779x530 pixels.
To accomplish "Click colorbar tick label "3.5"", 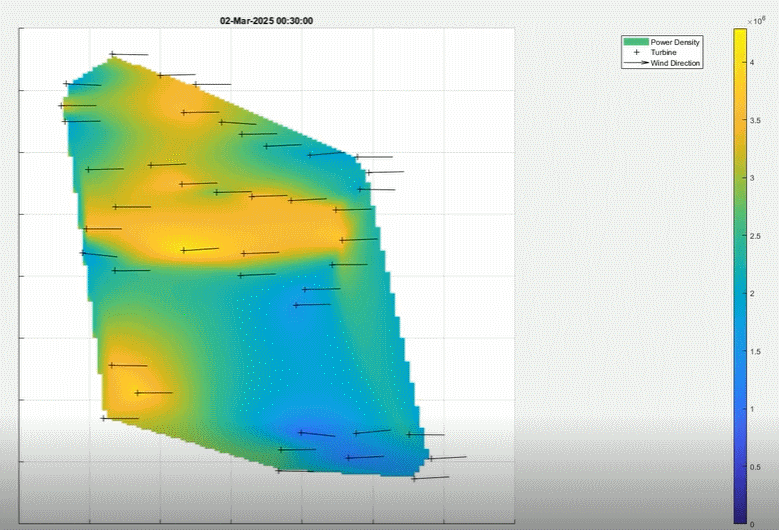I will [x=755, y=120].
